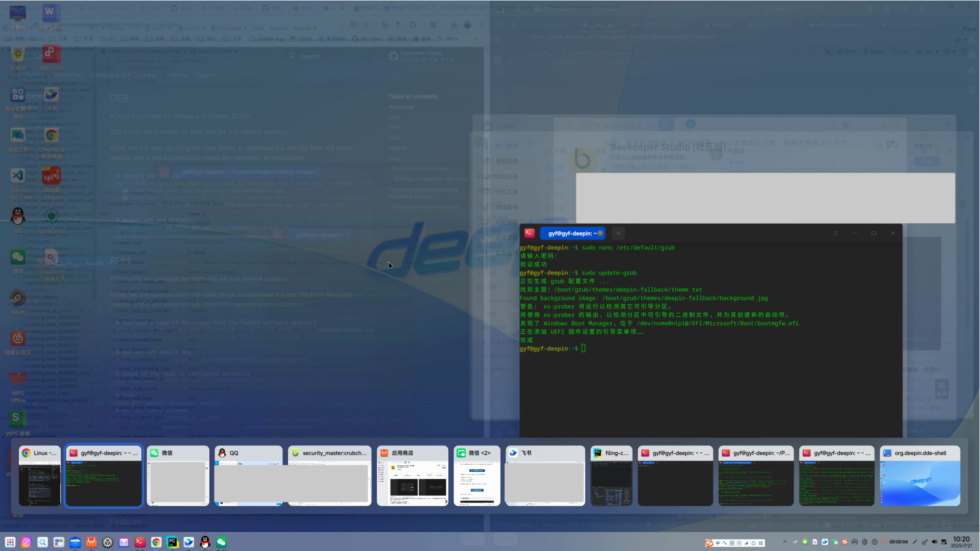The width and height of the screenshot is (980, 551).
Task: Open Sogou toolbox grid icon on input bar
Action: [x=761, y=543]
